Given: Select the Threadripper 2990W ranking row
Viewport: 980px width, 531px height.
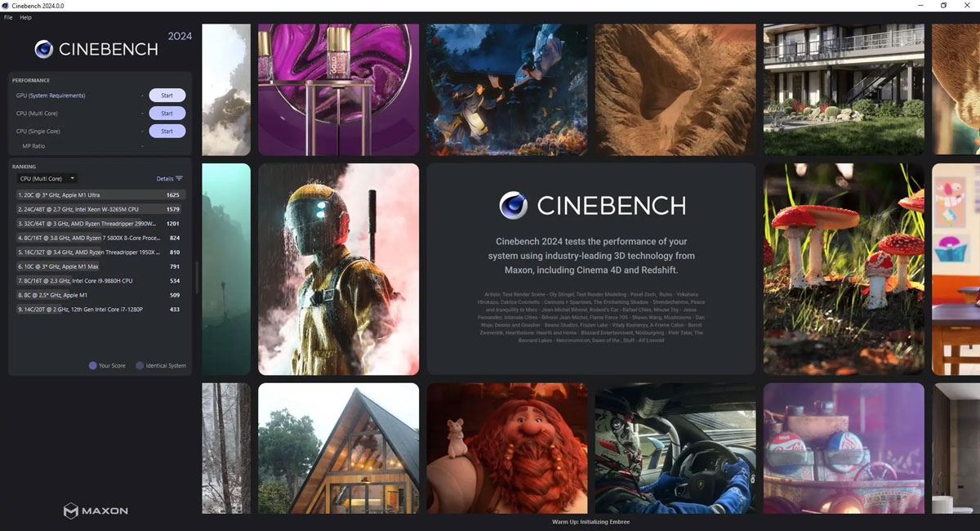Looking at the screenshot, I should pyautogui.click(x=100, y=223).
